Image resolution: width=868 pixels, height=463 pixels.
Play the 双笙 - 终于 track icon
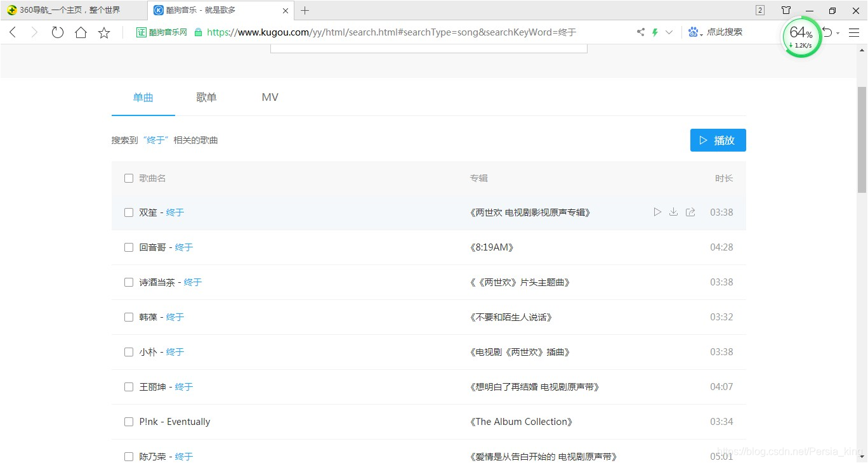[657, 212]
